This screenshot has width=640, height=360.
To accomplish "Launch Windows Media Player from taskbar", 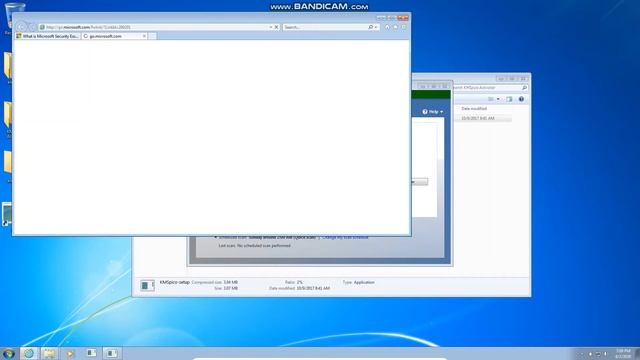I will pos(70,353).
